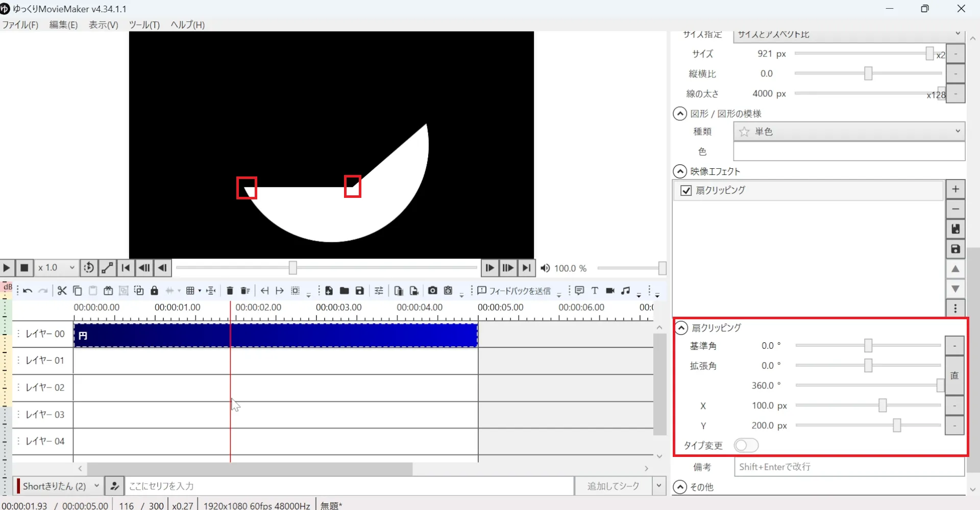Screen dimensions: 980x510
Task: Click the scissors cut icon
Action: 62,291
